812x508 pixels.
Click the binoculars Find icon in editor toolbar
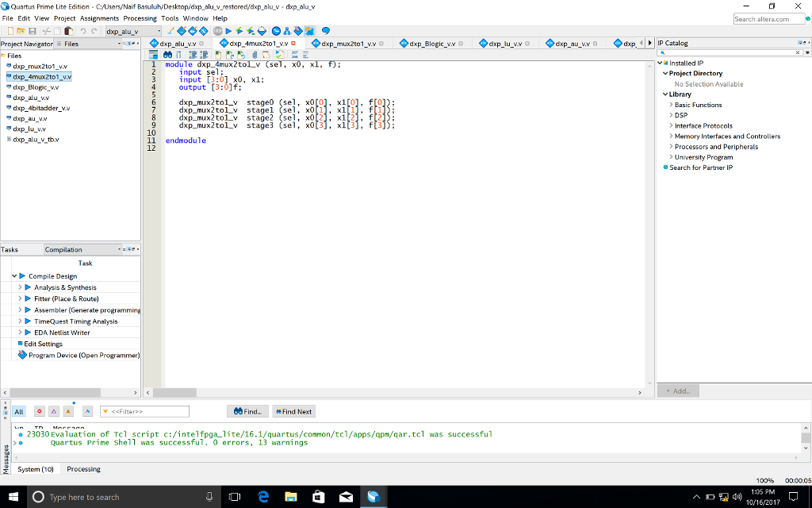pos(168,55)
